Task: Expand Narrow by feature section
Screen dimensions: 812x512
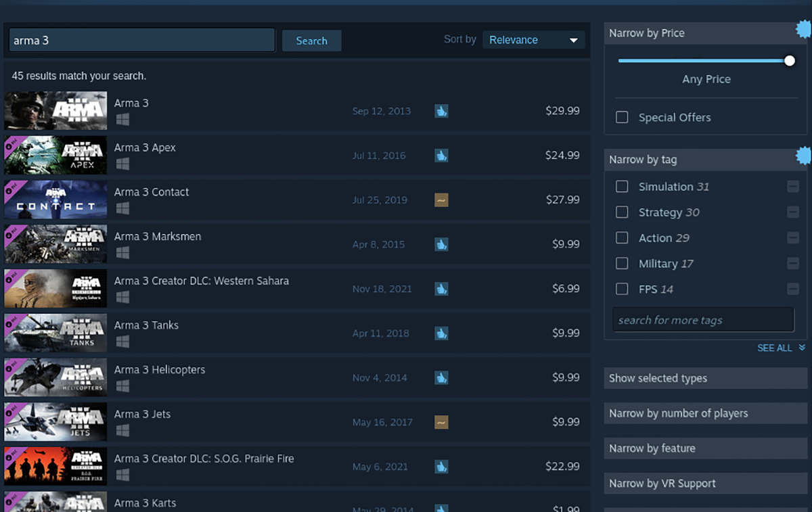Action: (x=705, y=448)
